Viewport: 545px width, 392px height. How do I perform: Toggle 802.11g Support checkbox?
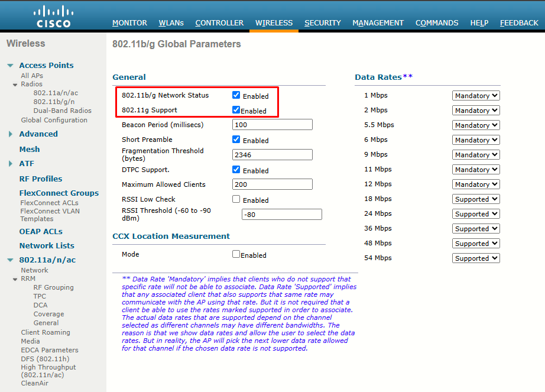point(236,110)
